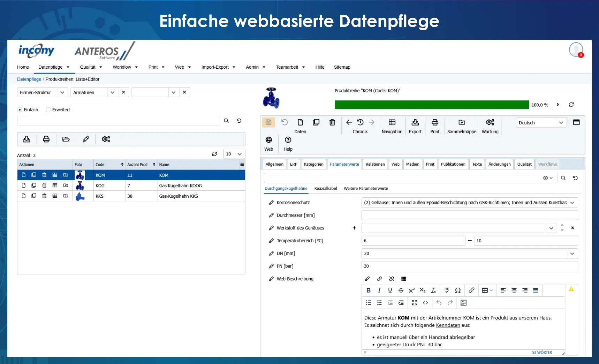Follow the Datenpflege breadcrumb link
This screenshot has height=364, width=599.
point(29,79)
